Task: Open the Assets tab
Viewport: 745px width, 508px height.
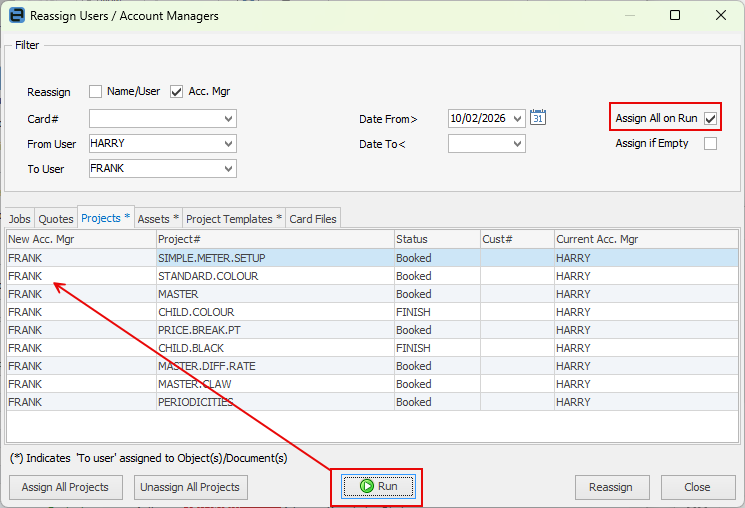Action: [158, 219]
